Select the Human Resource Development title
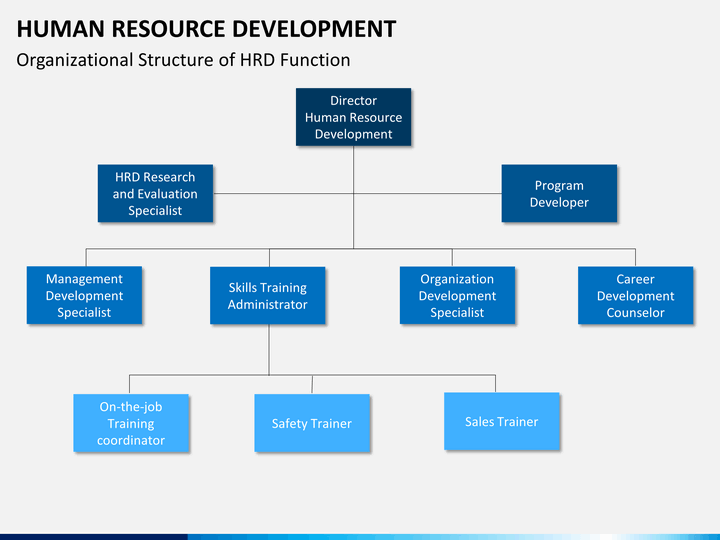Viewport: 720px width, 540px height. (206, 29)
